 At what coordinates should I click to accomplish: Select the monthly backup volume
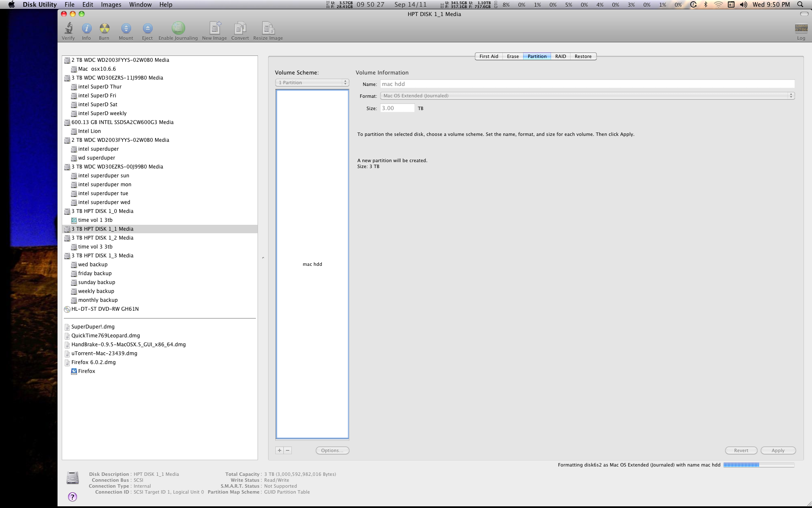pos(98,300)
